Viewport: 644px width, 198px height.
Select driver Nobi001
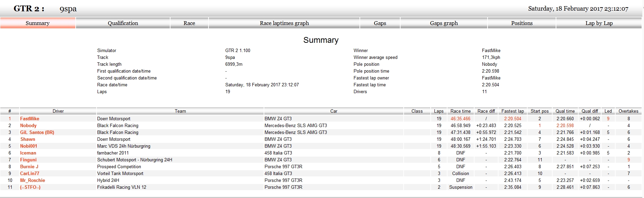(29, 146)
